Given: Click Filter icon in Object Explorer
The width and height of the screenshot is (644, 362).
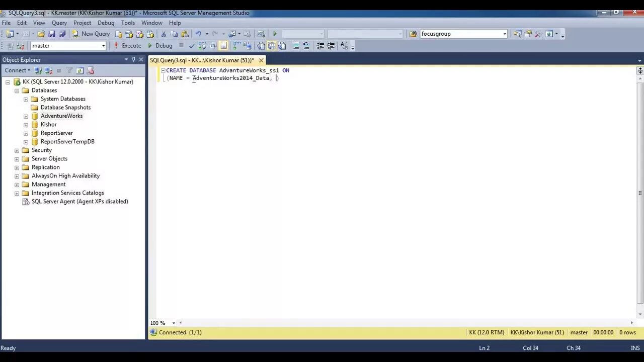Looking at the screenshot, I should pos(69,71).
